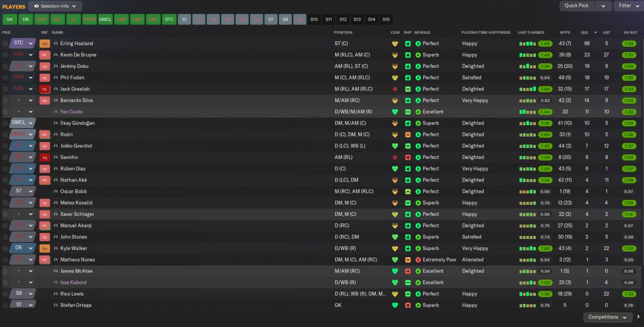Image resolution: width=644 pixels, height=327 pixels.
Task: Click the player icon beside Phil Foden
Action: tap(56, 77)
